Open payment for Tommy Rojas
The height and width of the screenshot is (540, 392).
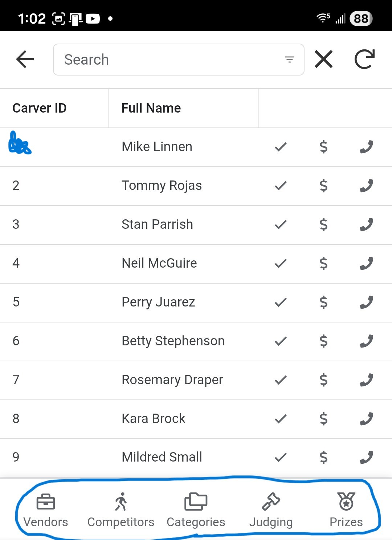[x=323, y=186]
